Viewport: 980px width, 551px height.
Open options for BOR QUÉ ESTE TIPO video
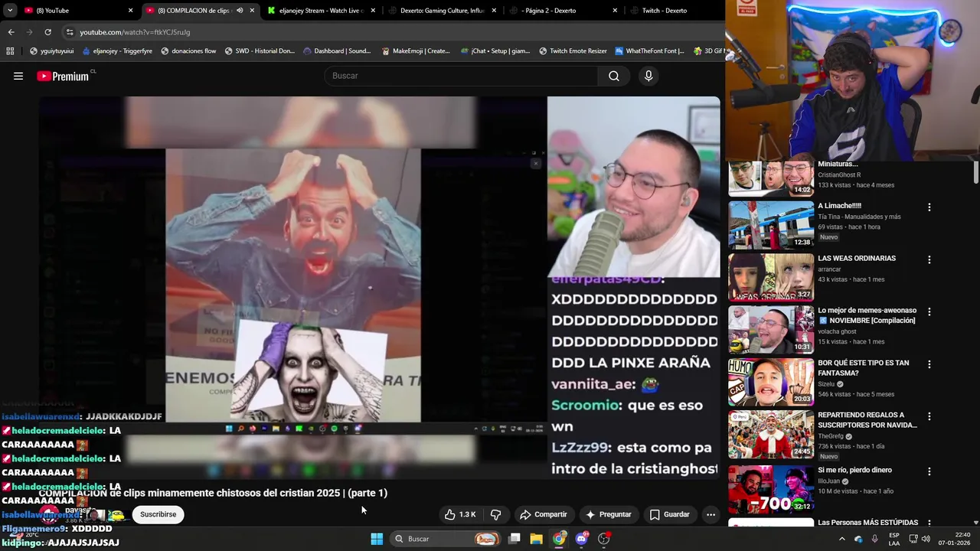929,365
